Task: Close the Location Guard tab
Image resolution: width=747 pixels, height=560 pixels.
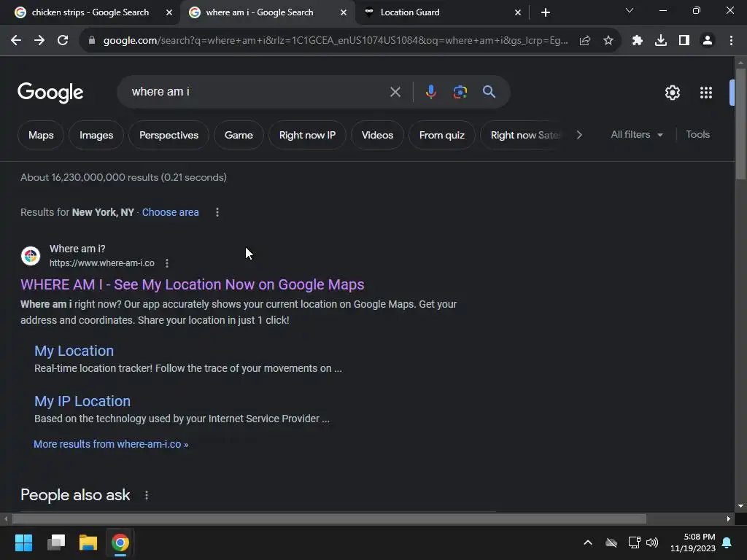Action: [518, 12]
